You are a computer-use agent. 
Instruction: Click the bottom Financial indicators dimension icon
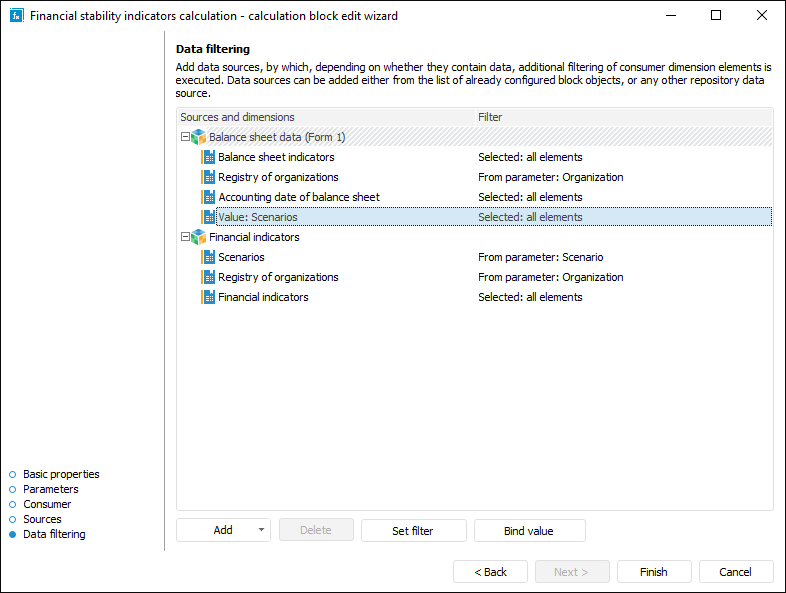tap(208, 297)
